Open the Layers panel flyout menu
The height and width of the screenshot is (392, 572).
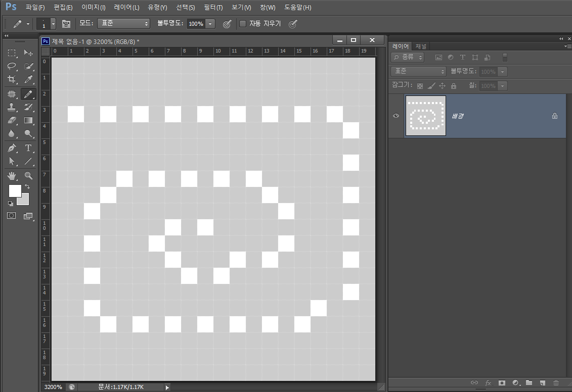pyautogui.click(x=567, y=46)
